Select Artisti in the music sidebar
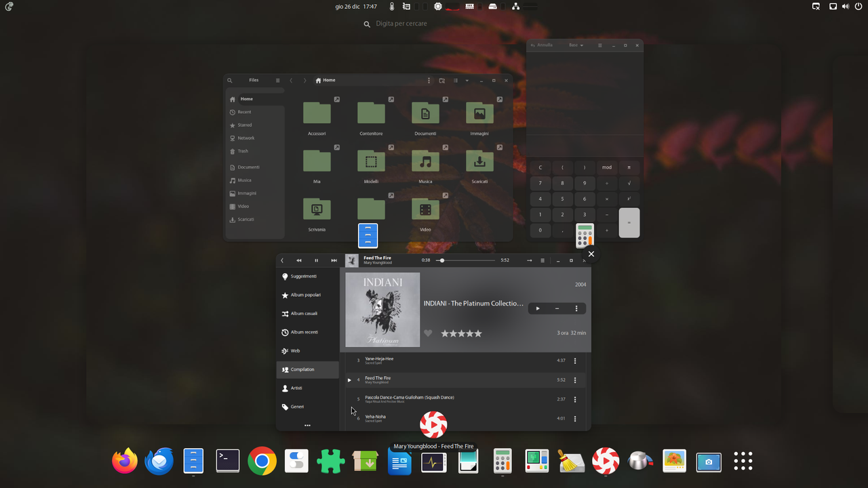Viewport: 868px width, 488px height. tap(296, 388)
